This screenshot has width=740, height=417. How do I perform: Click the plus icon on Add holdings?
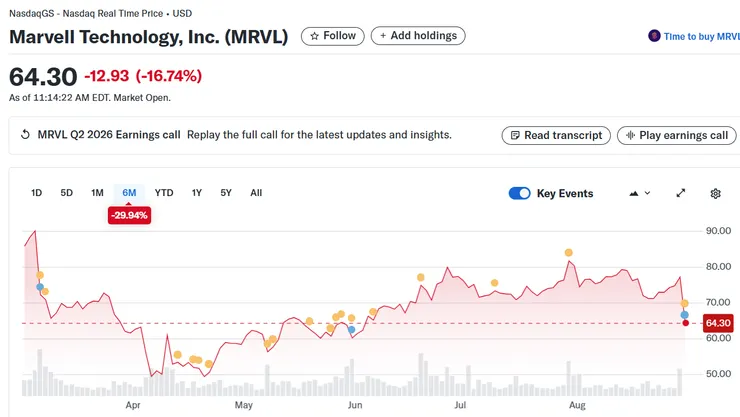pos(382,36)
